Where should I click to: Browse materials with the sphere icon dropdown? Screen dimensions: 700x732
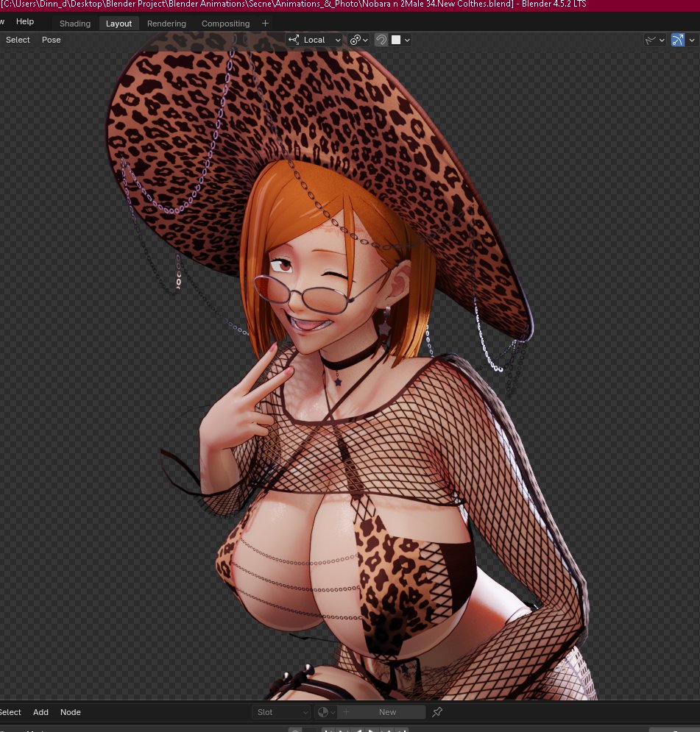[326, 712]
